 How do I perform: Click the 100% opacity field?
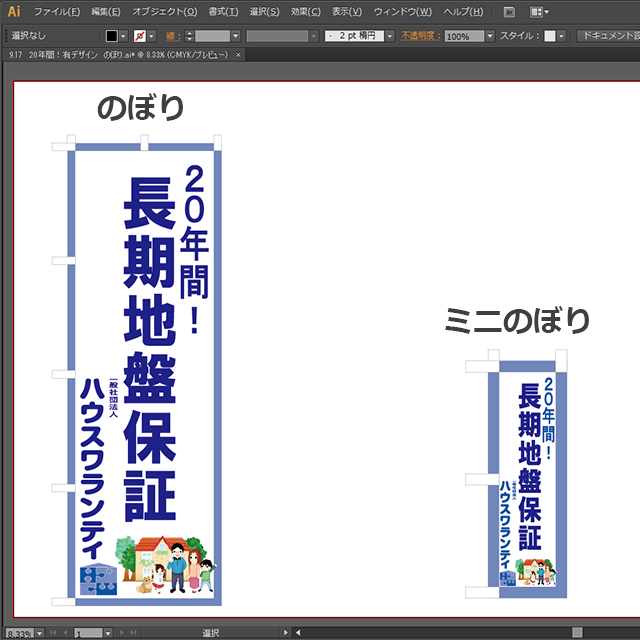(x=464, y=36)
